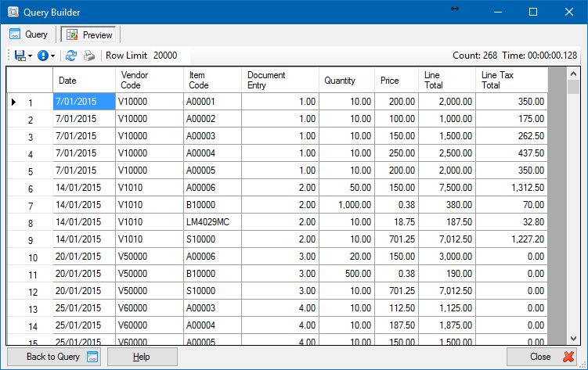The image size is (588, 370).
Task: Click item code A00002
Action: [x=212, y=119]
